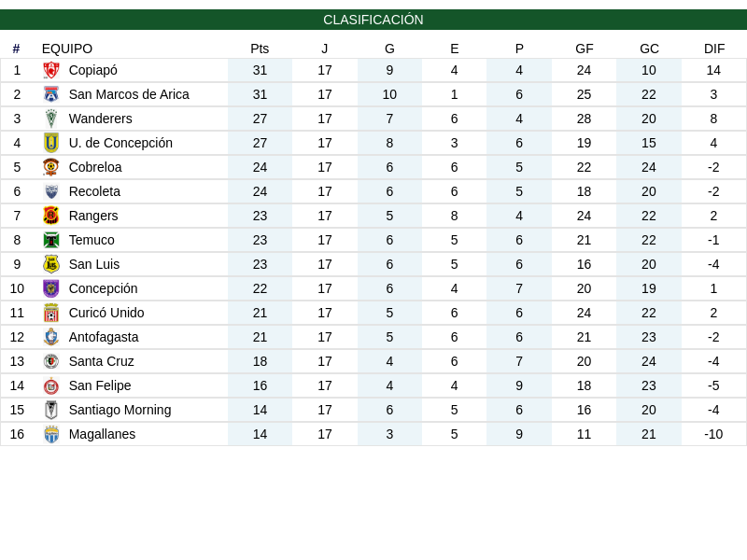Click the Copiapó team crest

pos(51,71)
